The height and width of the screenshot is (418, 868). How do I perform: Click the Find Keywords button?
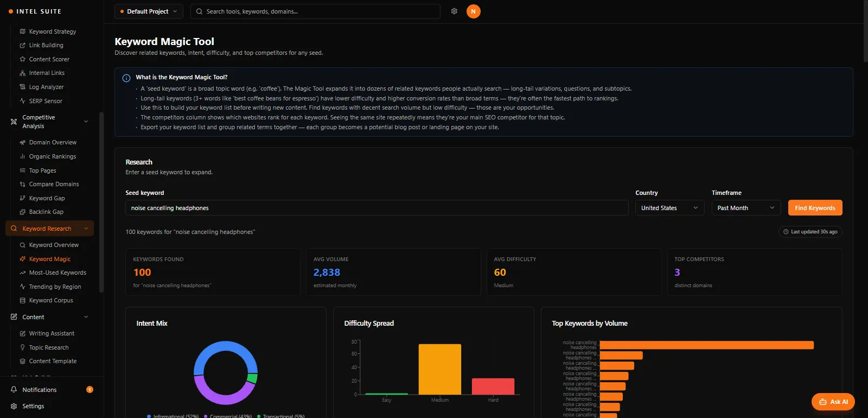[x=815, y=208]
